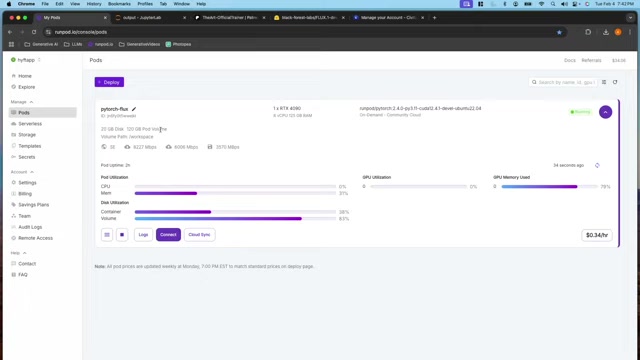The height and width of the screenshot is (360, 640).
Task: Click the pod hamburger menu button
Action: point(107,235)
